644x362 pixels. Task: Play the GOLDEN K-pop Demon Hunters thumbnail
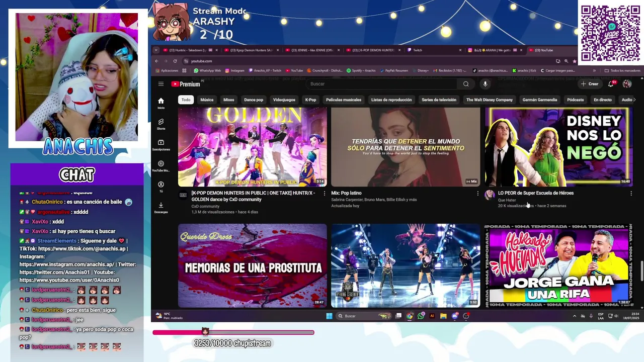click(x=253, y=146)
